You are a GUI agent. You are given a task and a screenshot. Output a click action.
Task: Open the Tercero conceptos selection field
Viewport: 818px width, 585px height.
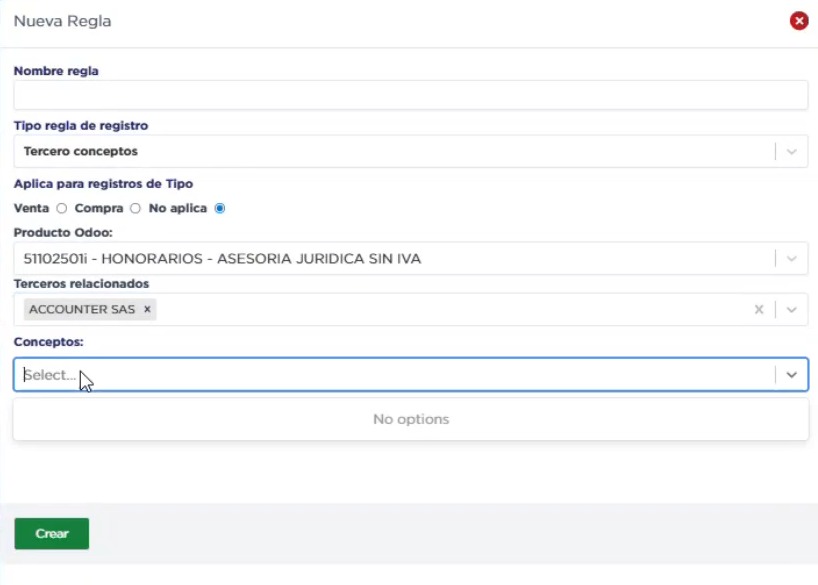[x=390, y=152]
